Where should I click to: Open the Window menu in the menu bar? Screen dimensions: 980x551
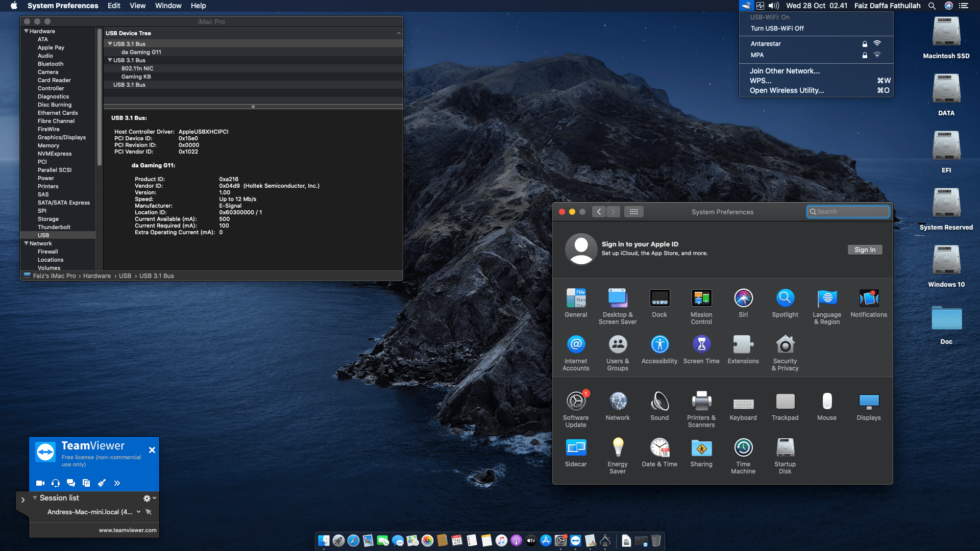click(168, 6)
